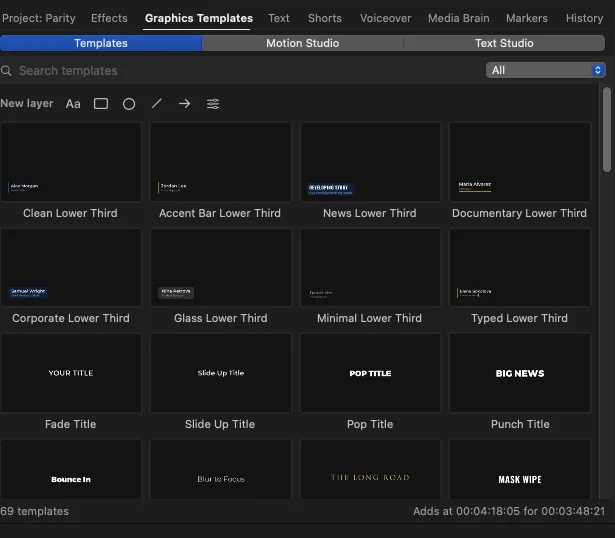Choose the Clean Lower Third thumbnail
The width and height of the screenshot is (615, 538).
pyautogui.click(x=71, y=162)
